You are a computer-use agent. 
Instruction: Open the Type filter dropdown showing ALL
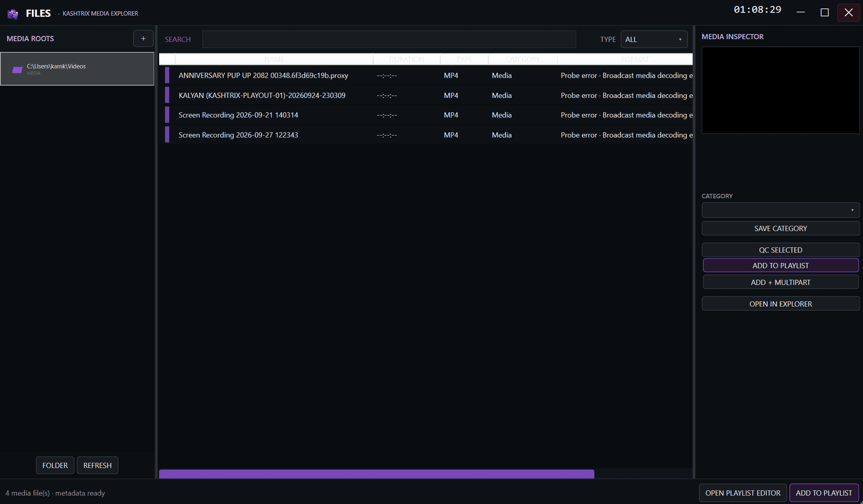click(654, 40)
